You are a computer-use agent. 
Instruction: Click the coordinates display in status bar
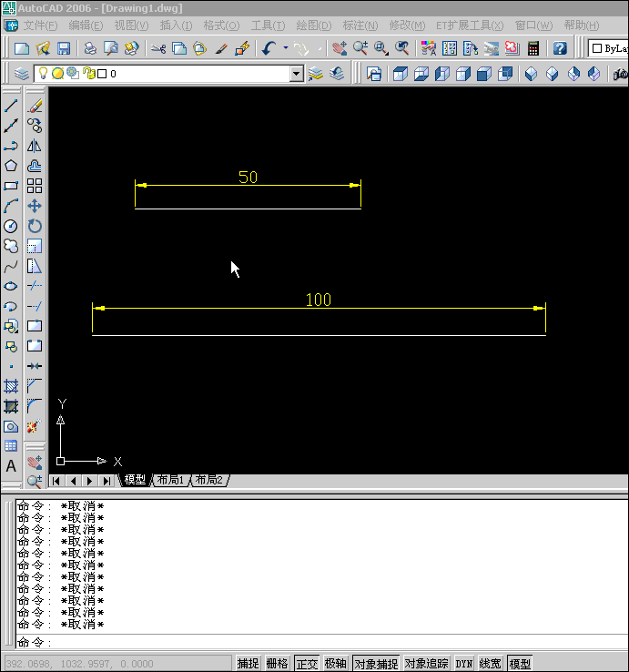tap(117, 664)
